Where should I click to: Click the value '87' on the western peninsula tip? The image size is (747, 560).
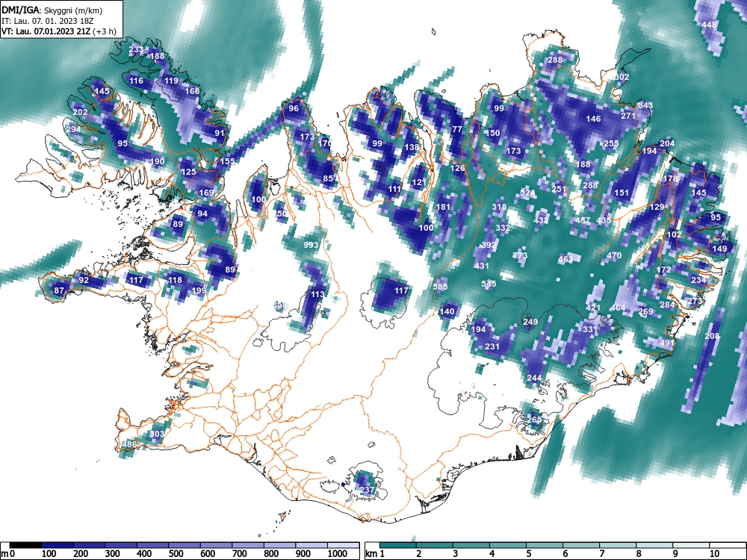pyautogui.click(x=59, y=290)
